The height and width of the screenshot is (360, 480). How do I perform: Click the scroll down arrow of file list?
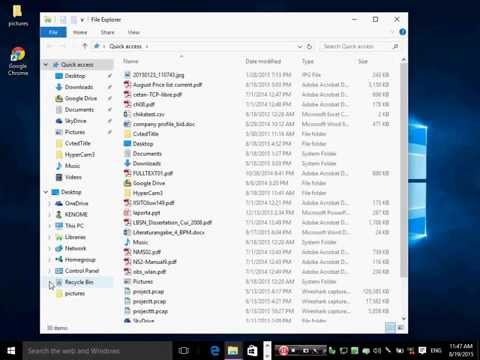click(x=404, y=318)
